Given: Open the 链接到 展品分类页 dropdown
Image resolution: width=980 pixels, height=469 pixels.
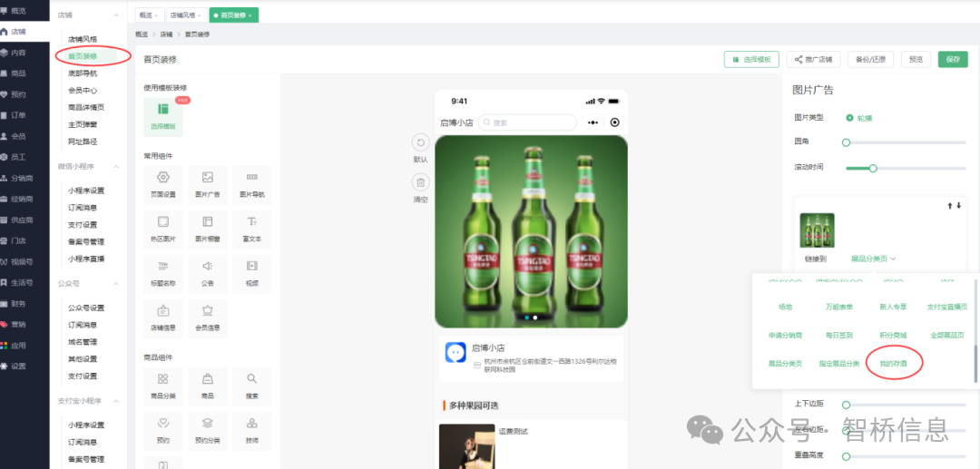Looking at the screenshot, I should point(873,259).
